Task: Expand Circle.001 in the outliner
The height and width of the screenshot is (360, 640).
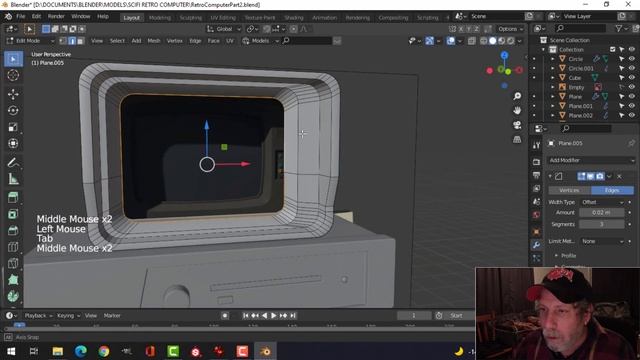Action: (553, 68)
